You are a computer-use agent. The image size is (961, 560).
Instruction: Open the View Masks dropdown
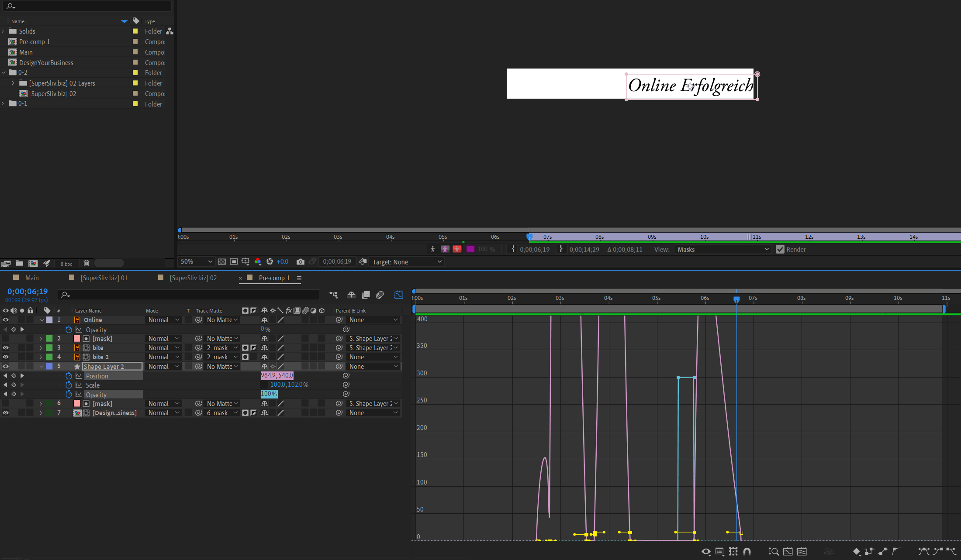[722, 250]
